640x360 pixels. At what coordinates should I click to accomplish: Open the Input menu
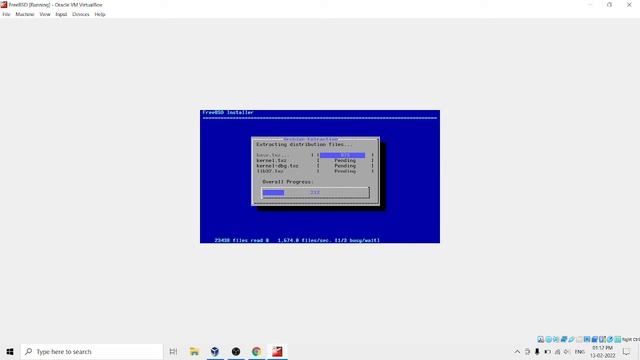(x=61, y=14)
